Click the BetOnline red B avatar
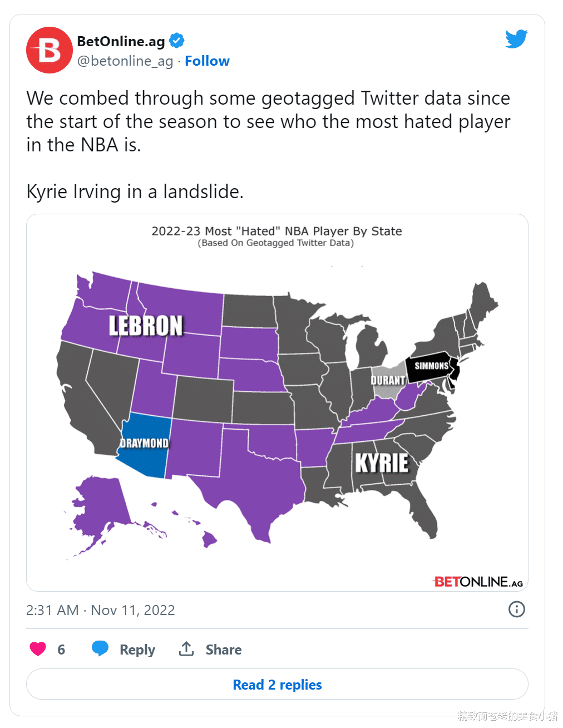This screenshot has height=728, width=563. click(50, 50)
